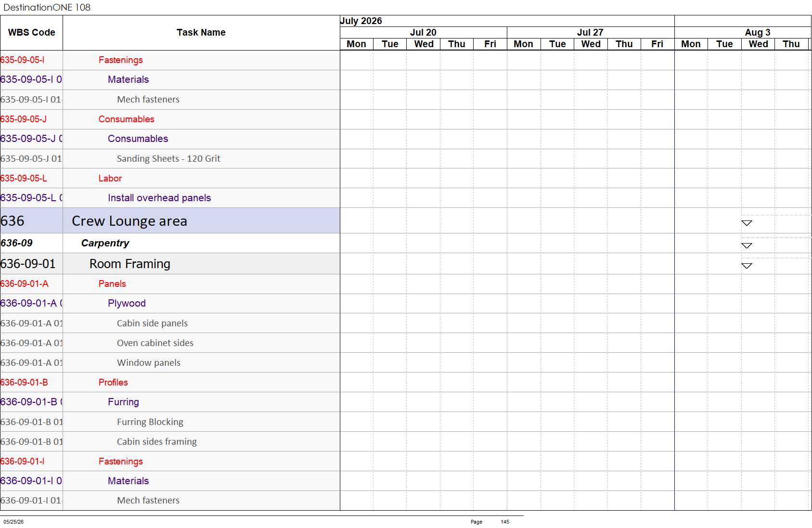Image resolution: width=812 pixels, height=528 pixels.
Task: Select Fastenings under 636-09-01-I
Action: point(121,462)
